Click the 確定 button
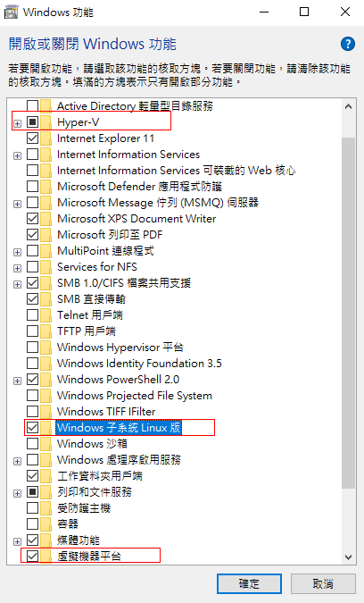 click(x=249, y=583)
